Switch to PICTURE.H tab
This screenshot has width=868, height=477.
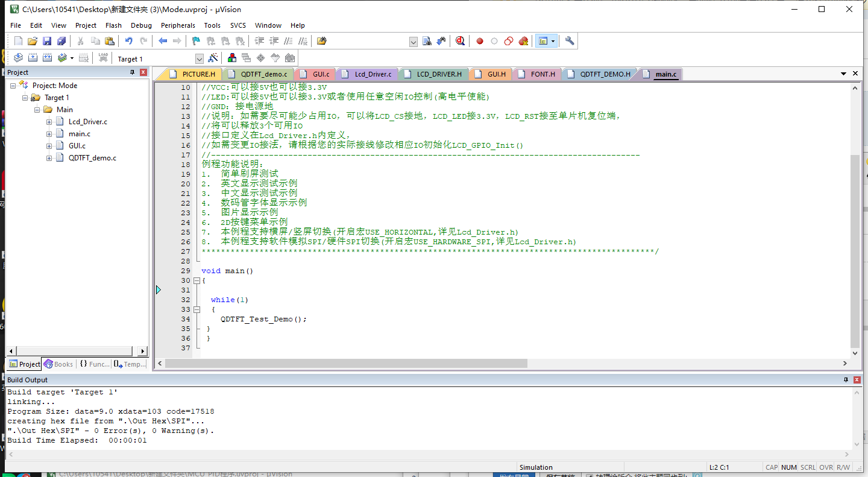pyautogui.click(x=192, y=74)
